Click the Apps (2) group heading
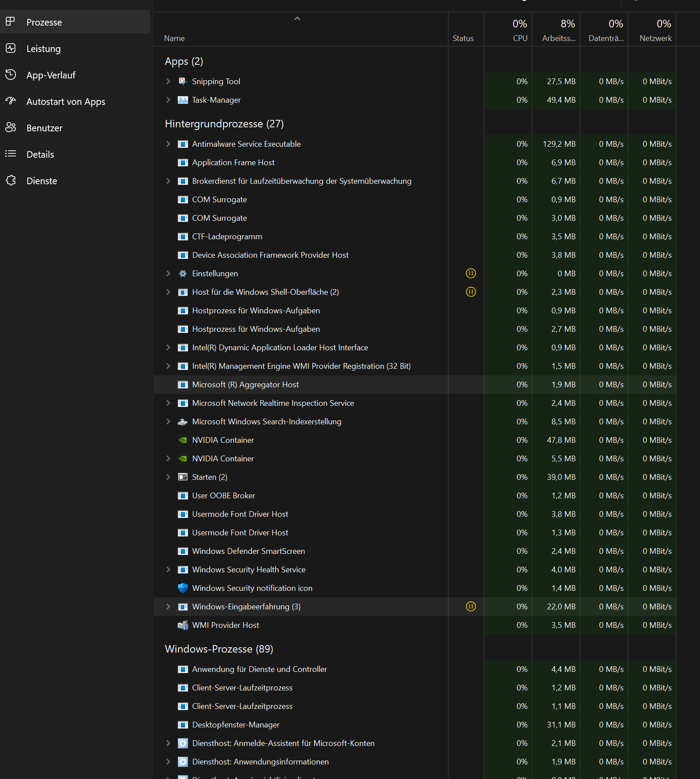700x779 pixels. click(x=184, y=61)
